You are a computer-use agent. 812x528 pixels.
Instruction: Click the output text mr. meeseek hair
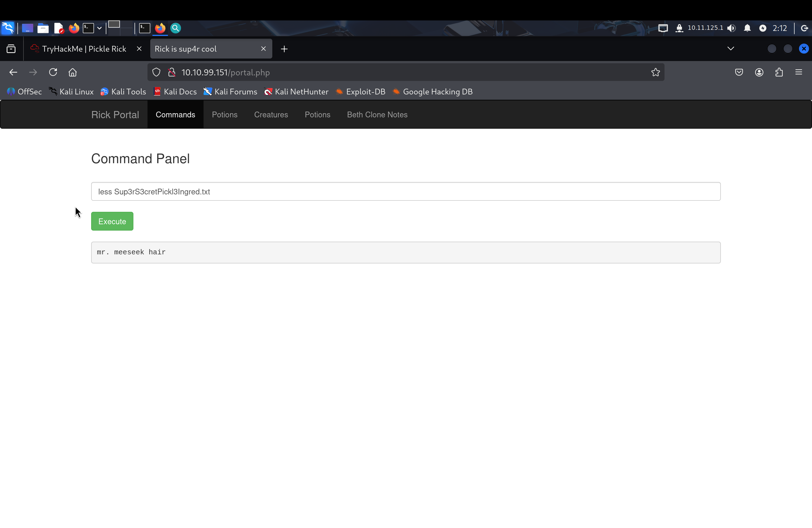coord(131,252)
